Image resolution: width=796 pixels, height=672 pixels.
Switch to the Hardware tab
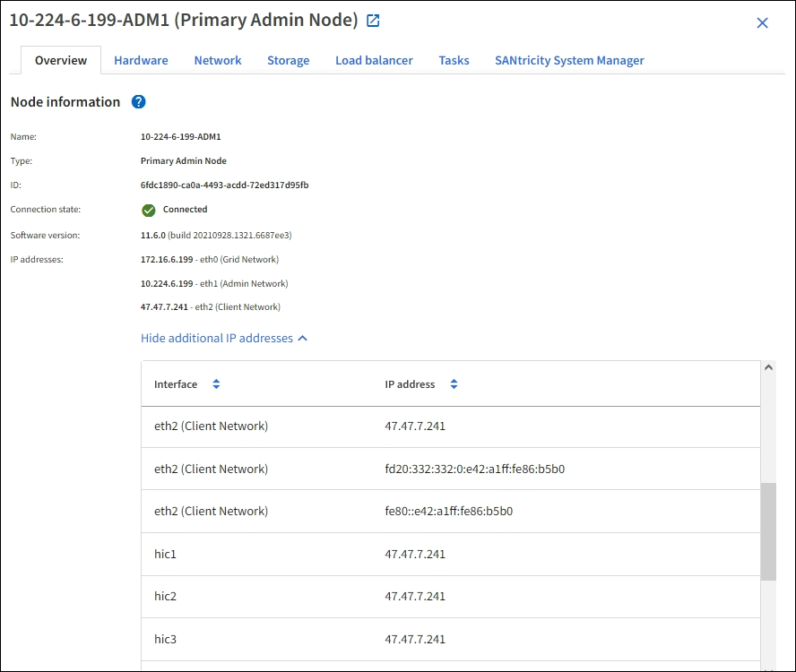(141, 61)
